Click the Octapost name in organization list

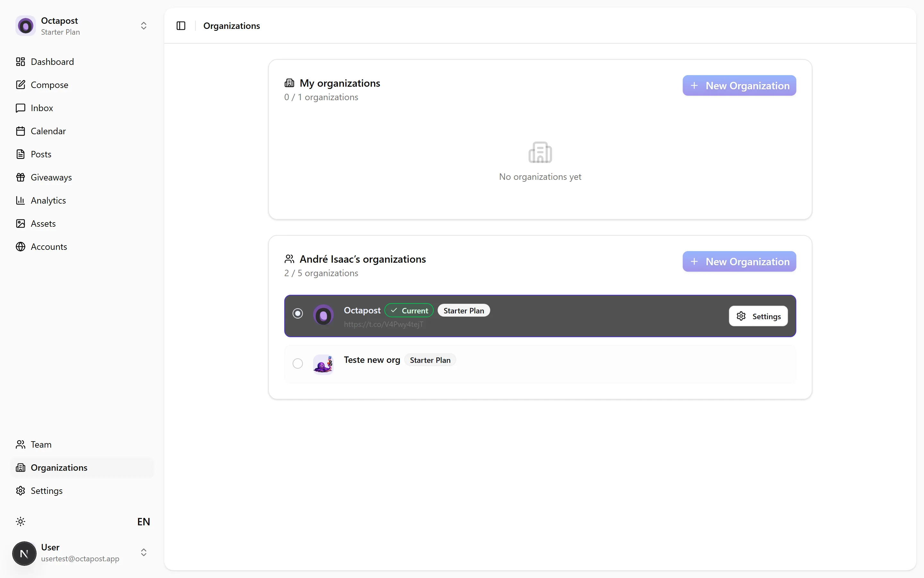pyautogui.click(x=362, y=311)
